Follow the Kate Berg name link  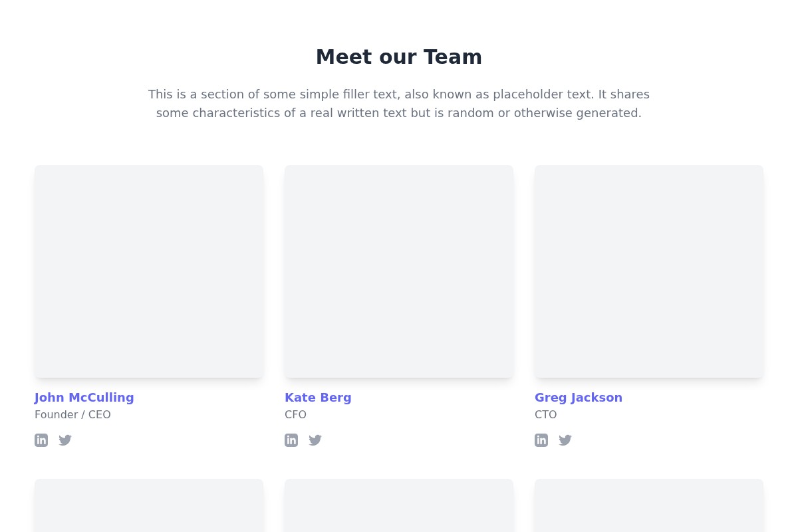click(318, 397)
